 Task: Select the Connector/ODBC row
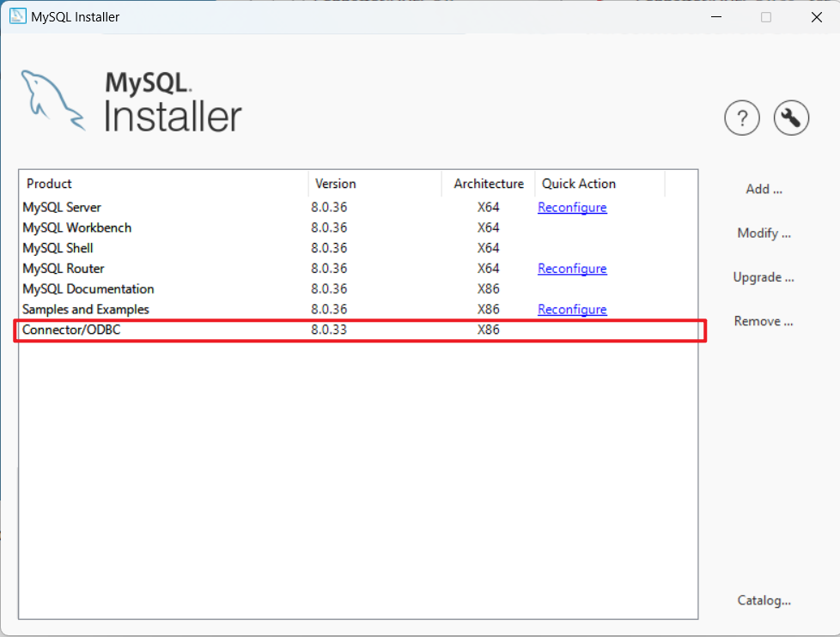click(x=358, y=330)
